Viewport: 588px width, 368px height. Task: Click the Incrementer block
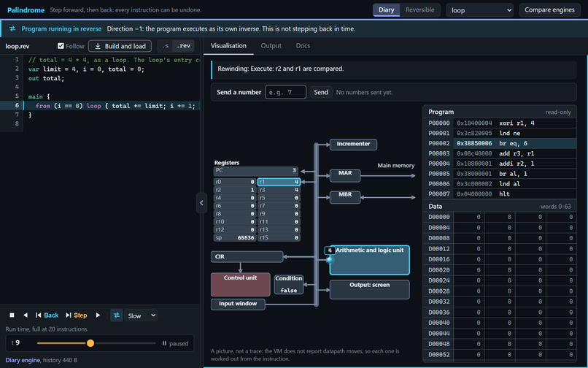pos(353,145)
